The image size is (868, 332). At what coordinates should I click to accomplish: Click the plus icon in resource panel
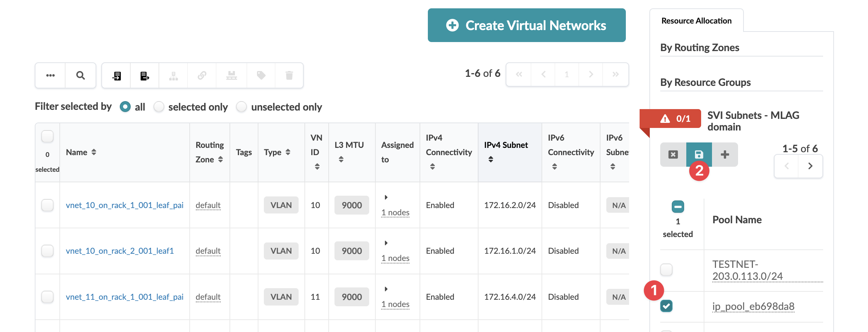click(725, 154)
